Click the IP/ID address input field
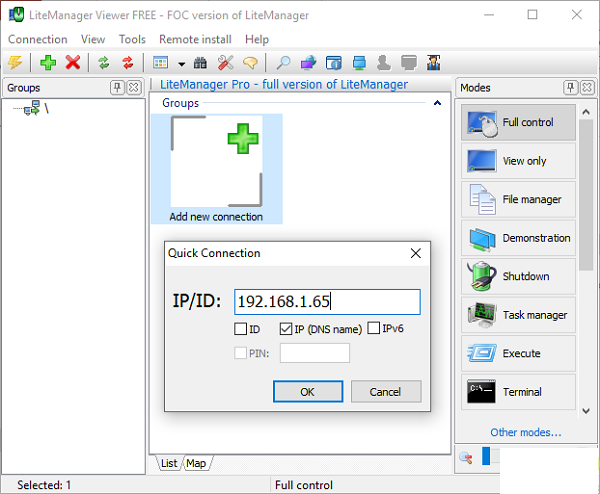 click(327, 302)
